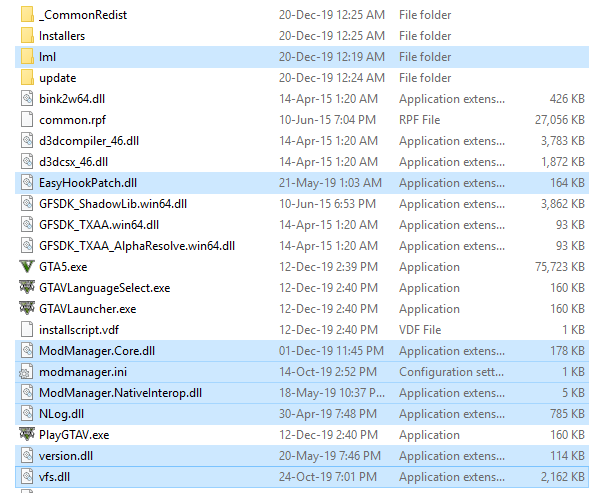Image resolution: width=613 pixels, height=493 pixels.
Task: Select the GTAVLanguageSelect.exe file name
Action: click(x=105, y=288)
